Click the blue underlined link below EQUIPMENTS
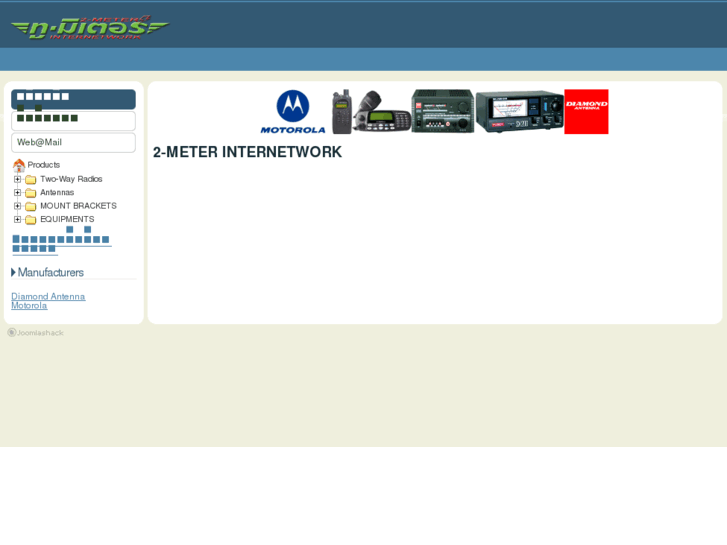Image resolution: width=727 pixels, height=545 pixels. (62, 241)
